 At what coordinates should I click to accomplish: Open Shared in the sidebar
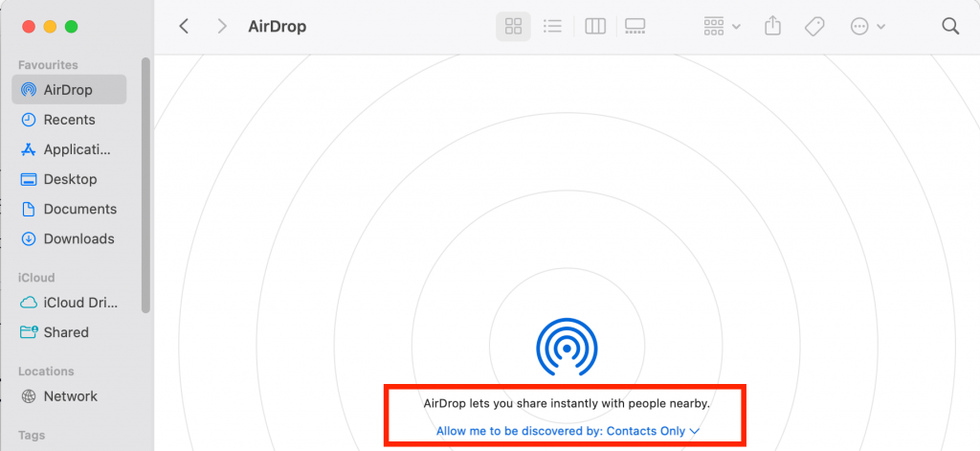(69, 332)
